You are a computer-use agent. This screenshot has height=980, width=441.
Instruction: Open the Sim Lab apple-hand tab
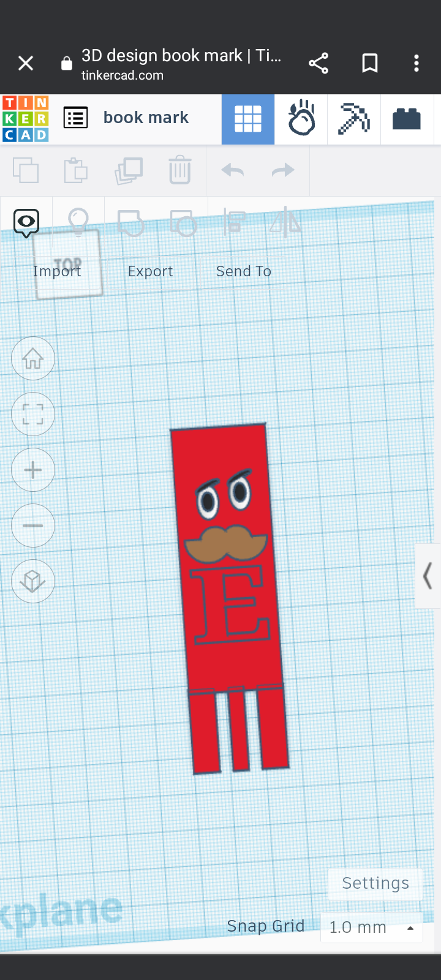pyautogui.click(x=301, y=119)
